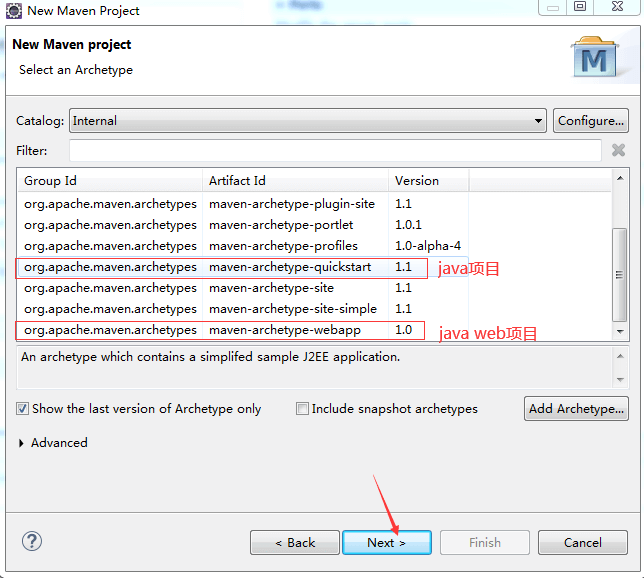Click the Add Archetype... button
Viewport: 644px width, 578px height.
coord(576,409)
